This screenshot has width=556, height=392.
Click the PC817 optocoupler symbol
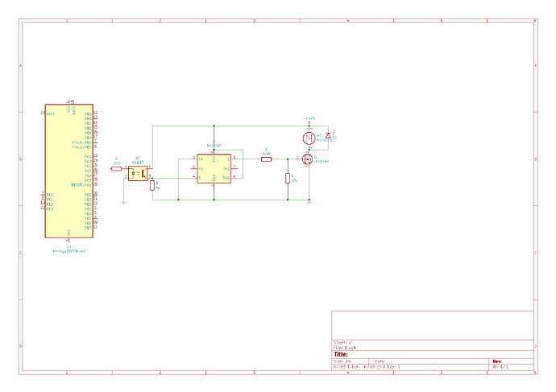138,174
